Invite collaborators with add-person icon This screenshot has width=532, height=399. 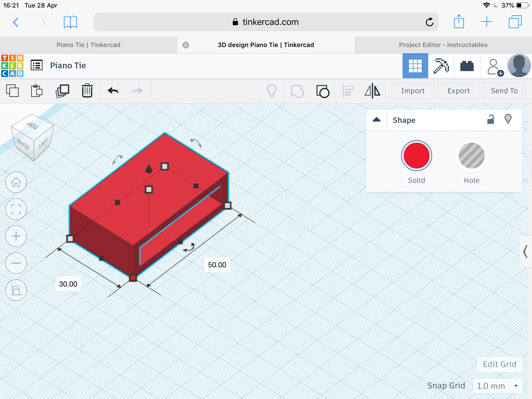pos(495,67)
